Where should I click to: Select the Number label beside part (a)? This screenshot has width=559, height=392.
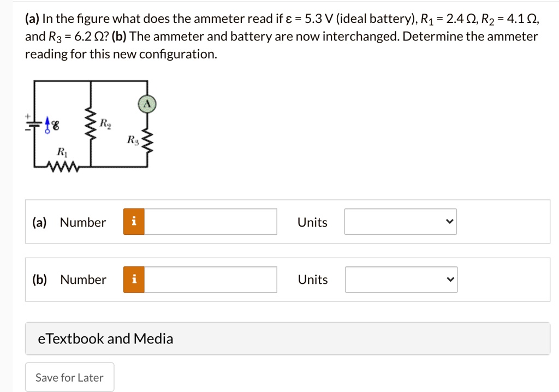point(83,222)
